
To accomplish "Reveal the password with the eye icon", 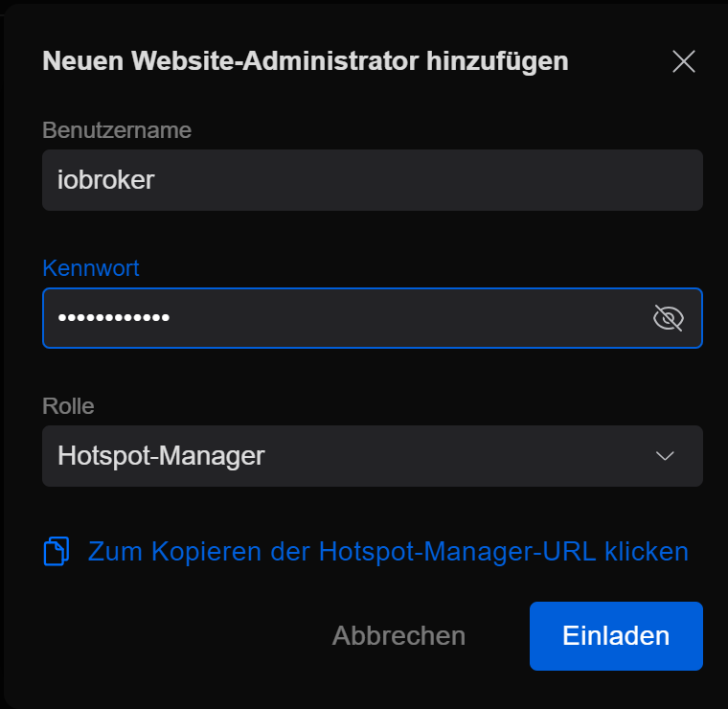I will pyautogui.click(x=668, y=318).
